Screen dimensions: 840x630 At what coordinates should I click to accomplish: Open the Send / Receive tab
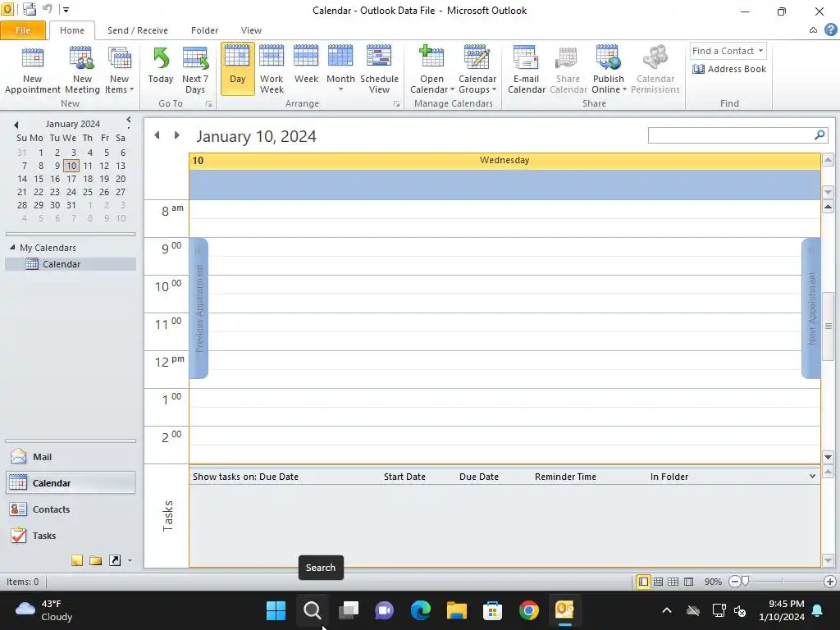[137, 30]
